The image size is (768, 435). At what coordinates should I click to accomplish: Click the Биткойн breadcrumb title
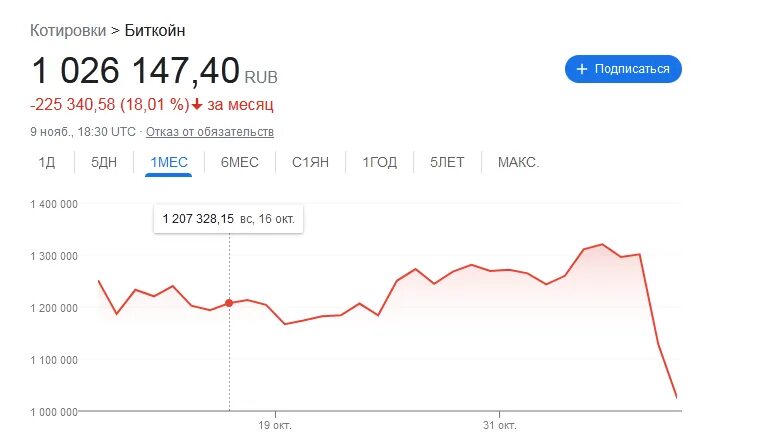click(155, 30)
